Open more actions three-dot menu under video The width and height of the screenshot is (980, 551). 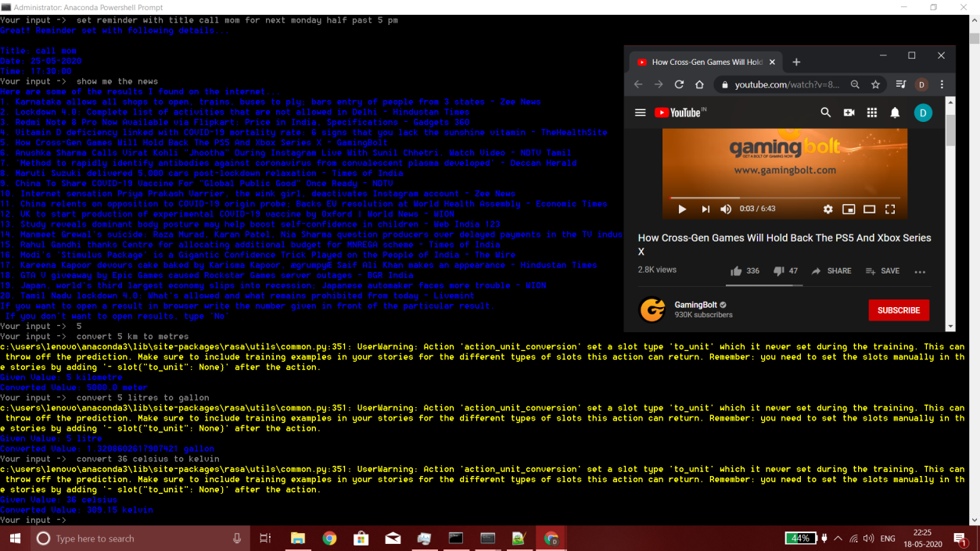tap(920, 272)
